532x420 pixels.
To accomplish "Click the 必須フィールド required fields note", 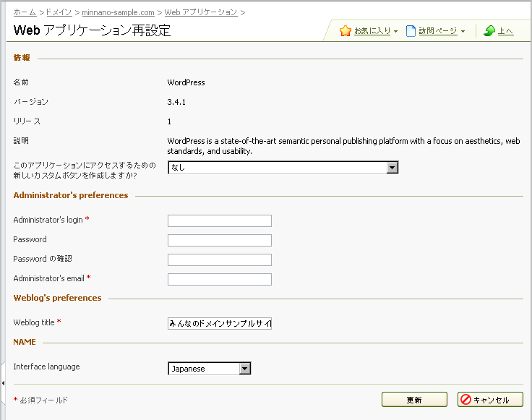I will click(44, 400).
